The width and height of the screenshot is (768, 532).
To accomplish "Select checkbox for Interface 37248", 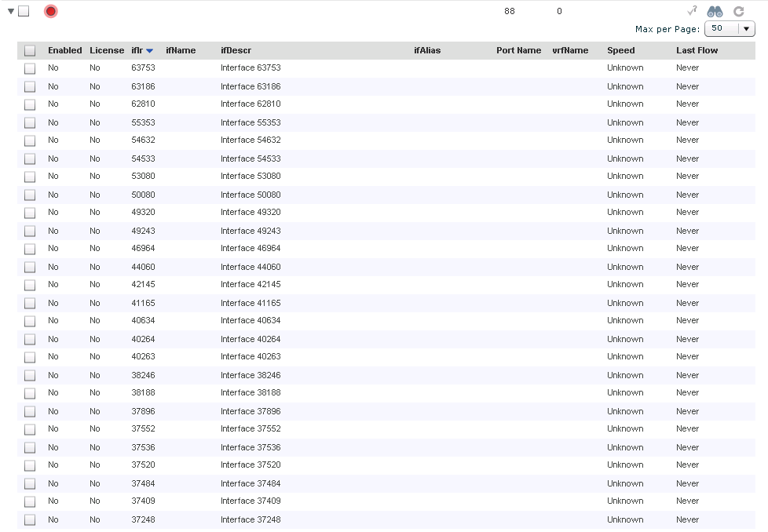I will [x=30, y=519].
